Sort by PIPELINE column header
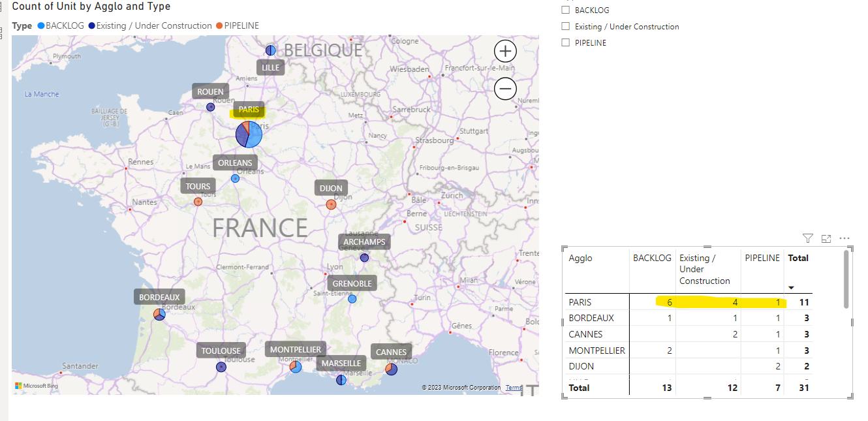868x421 pixels. click(x=762, y=258)
